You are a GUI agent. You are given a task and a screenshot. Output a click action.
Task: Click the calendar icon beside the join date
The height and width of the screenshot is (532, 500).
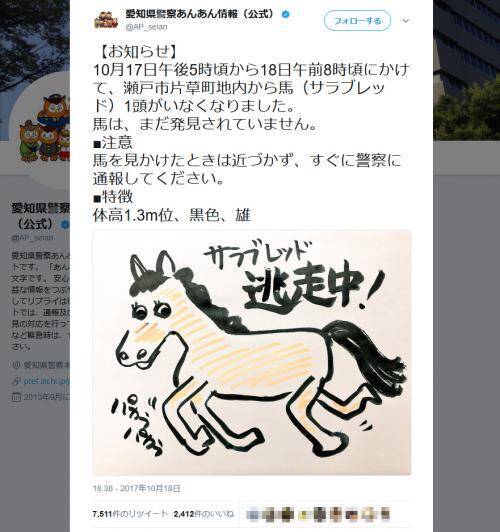point(16,397)
